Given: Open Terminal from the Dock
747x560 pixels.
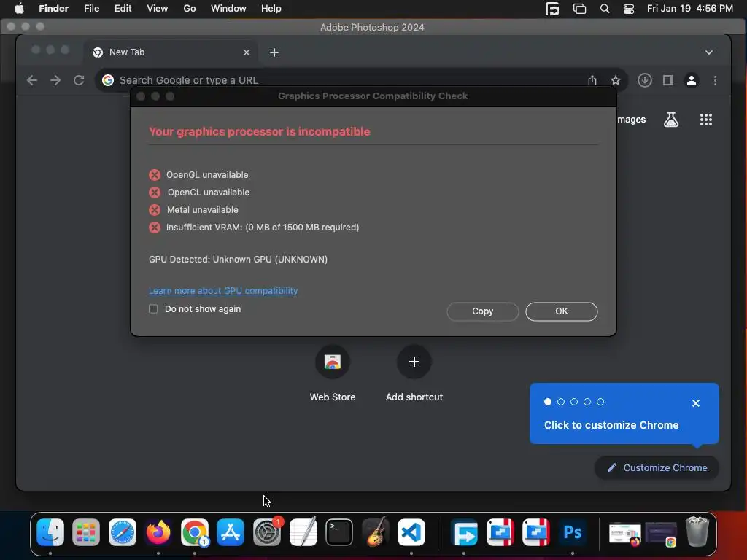Looking at the screenshot, I should pyautogui.click(x=339, y=532).
